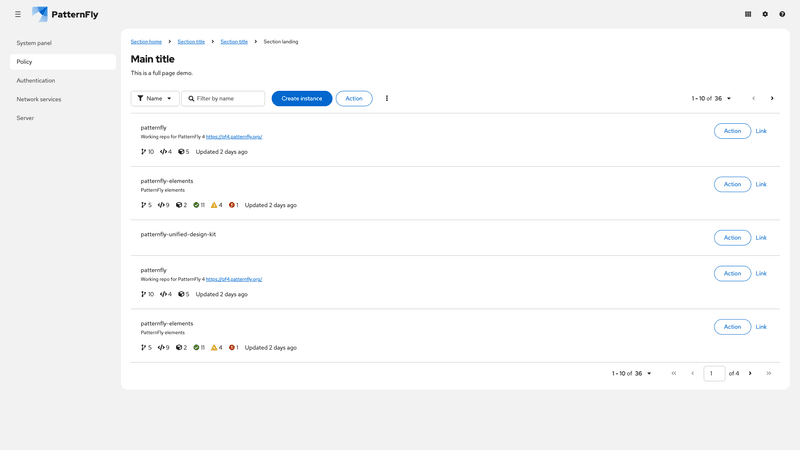Click next page arrow in bottom pagination
800x450 pixels.
point(750,373)
